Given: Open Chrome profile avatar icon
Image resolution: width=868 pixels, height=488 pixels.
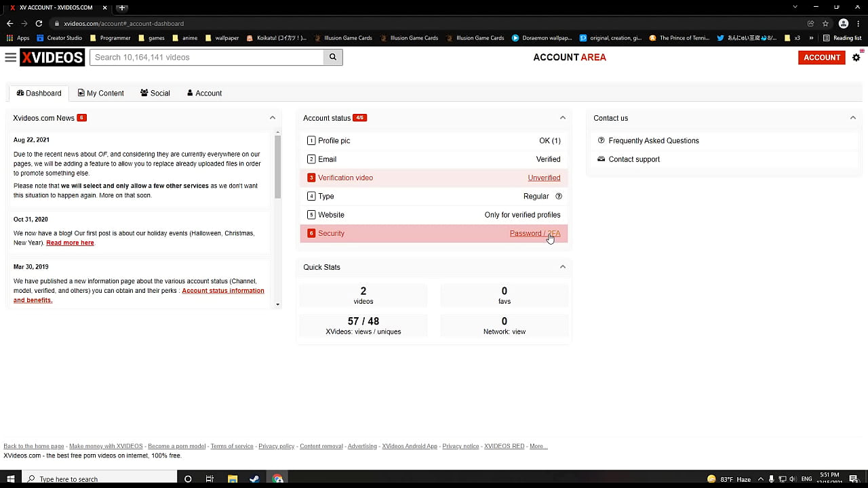Looking at the screenshot, I should coord(844,24).
